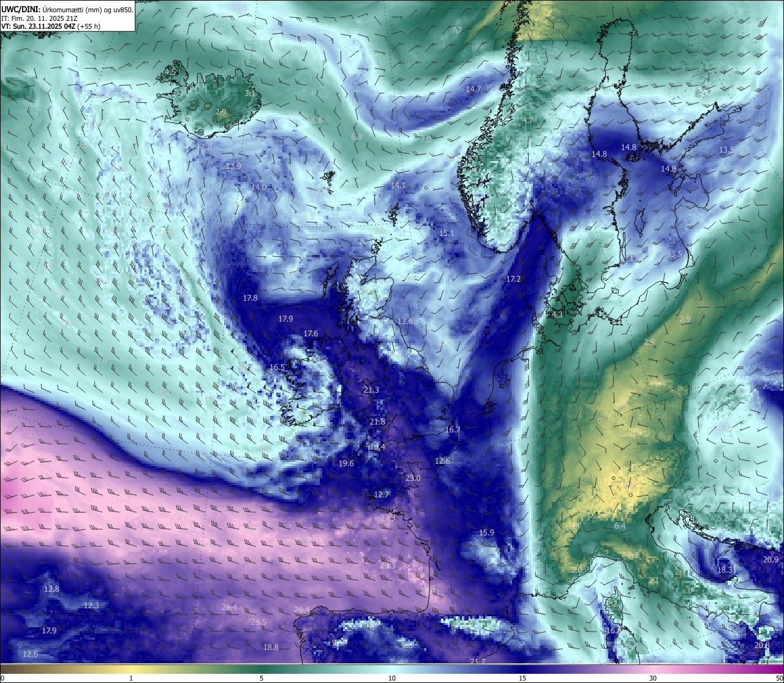Select the 3.1 value over Iceland
784x683 pixels.
tap(250, 94)
